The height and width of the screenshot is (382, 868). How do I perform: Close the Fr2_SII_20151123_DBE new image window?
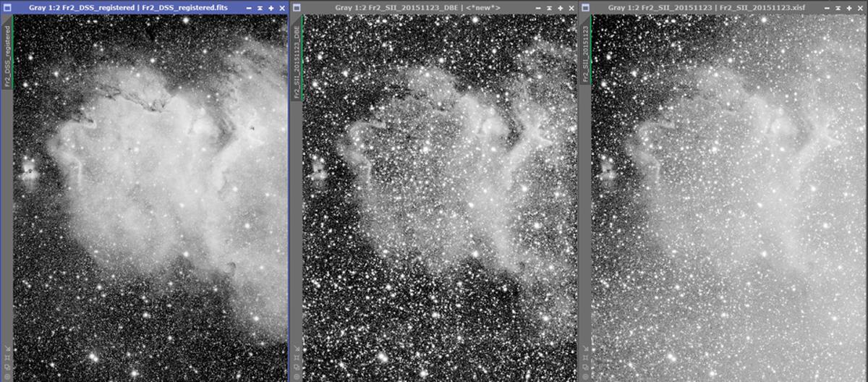pos(571,8)
